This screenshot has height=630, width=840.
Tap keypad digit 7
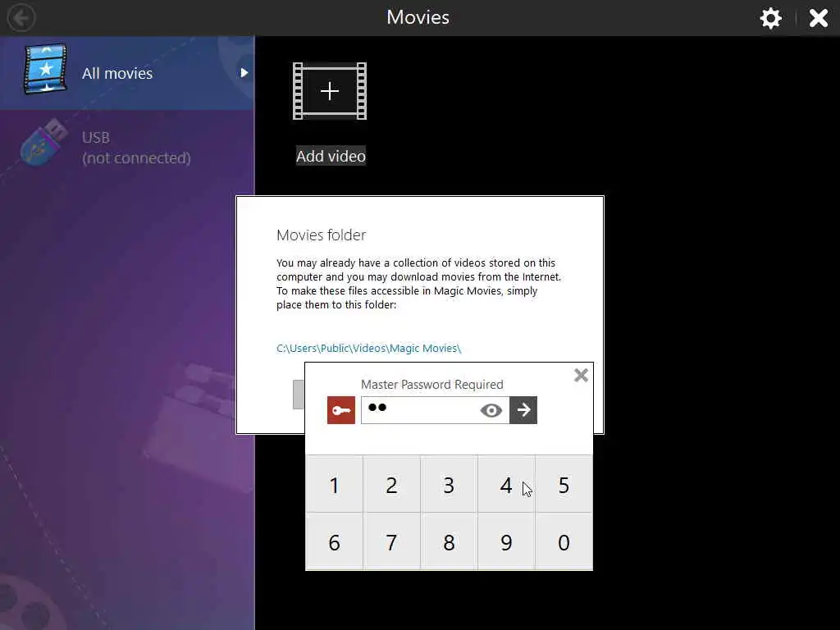coord(391,542)
